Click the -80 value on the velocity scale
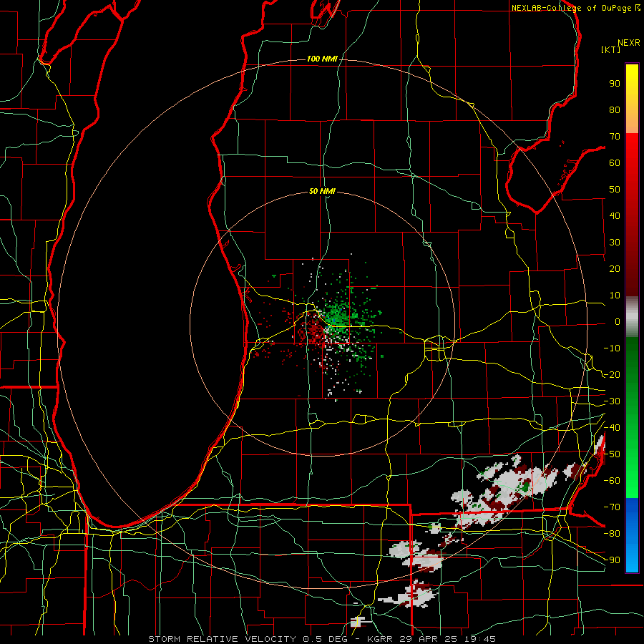 pyautogui.click(x=612, y=534)
